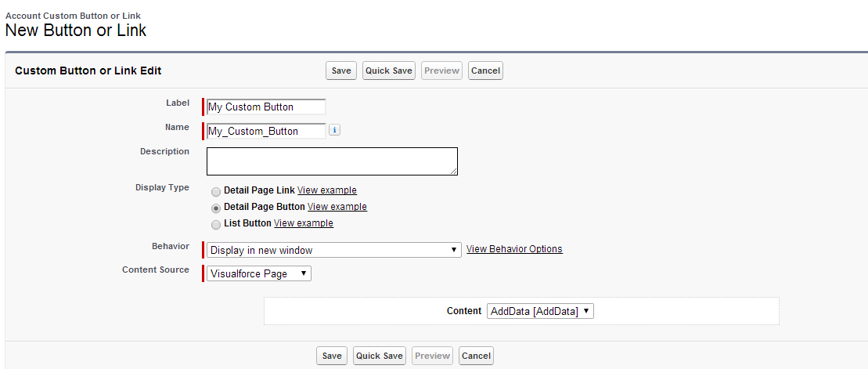Image resolution: width=868 pixels, height=369 pixels.
Task: Click the top Cancel button
Action: pyautogui.click(x=485, y=71)
